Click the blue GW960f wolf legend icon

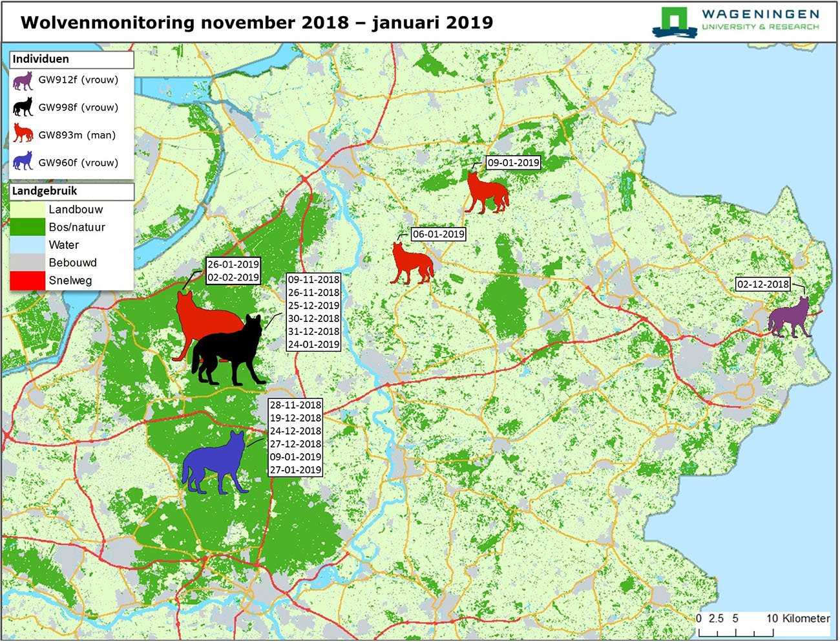(23, 162)
